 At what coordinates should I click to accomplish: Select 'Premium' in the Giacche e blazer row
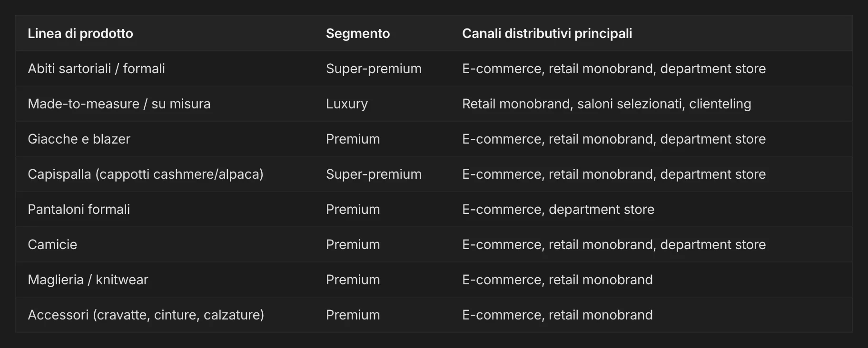353,139
